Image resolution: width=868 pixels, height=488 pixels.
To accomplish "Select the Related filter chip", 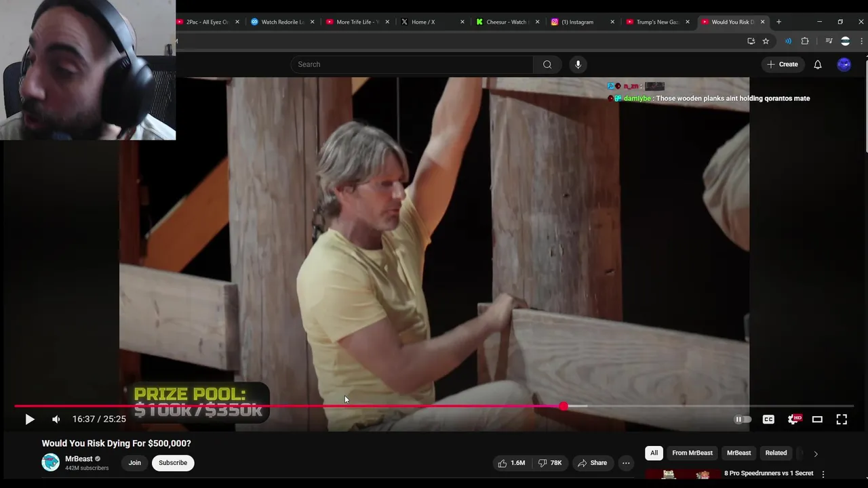I will point(776,453).
